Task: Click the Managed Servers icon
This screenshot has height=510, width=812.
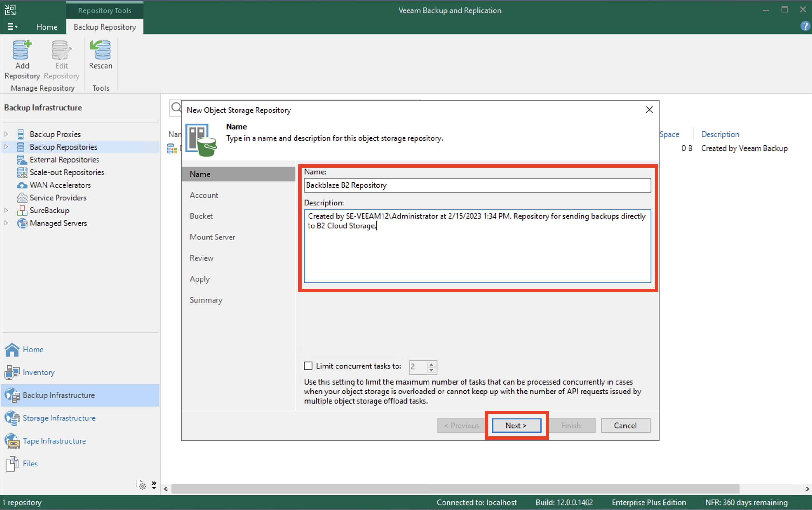Action: point(22,223)
